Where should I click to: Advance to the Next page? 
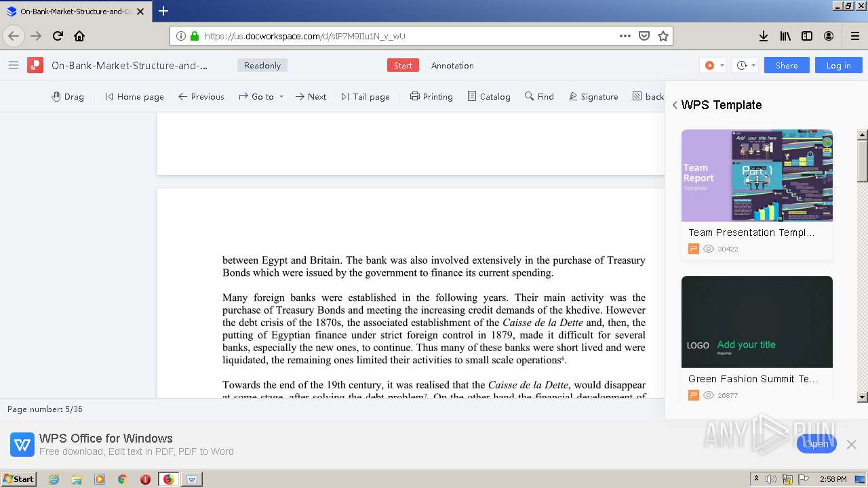[311, 96]
